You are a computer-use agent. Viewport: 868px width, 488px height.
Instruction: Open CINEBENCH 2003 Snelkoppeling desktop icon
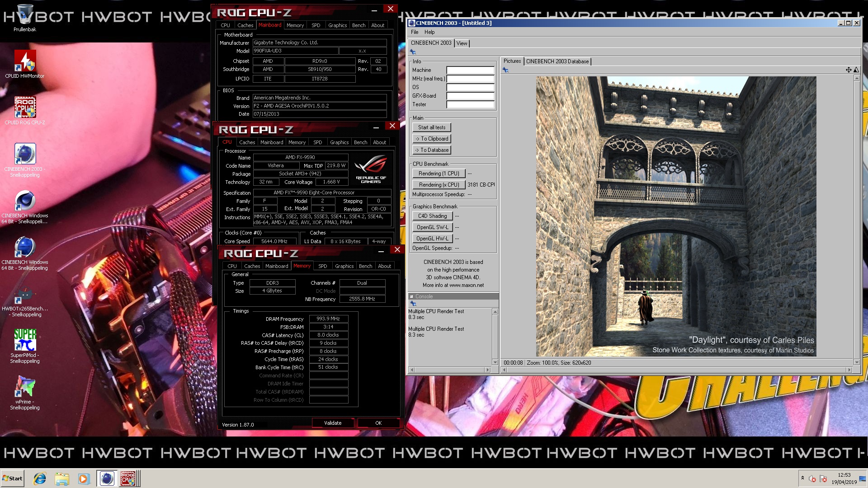coord(25,160)
